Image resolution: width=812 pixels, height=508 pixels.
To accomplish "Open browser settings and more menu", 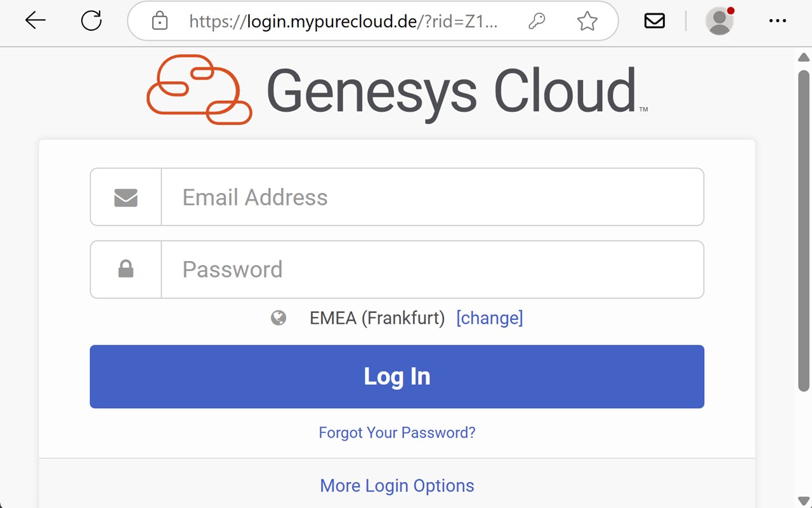I will tap(777, 21).
